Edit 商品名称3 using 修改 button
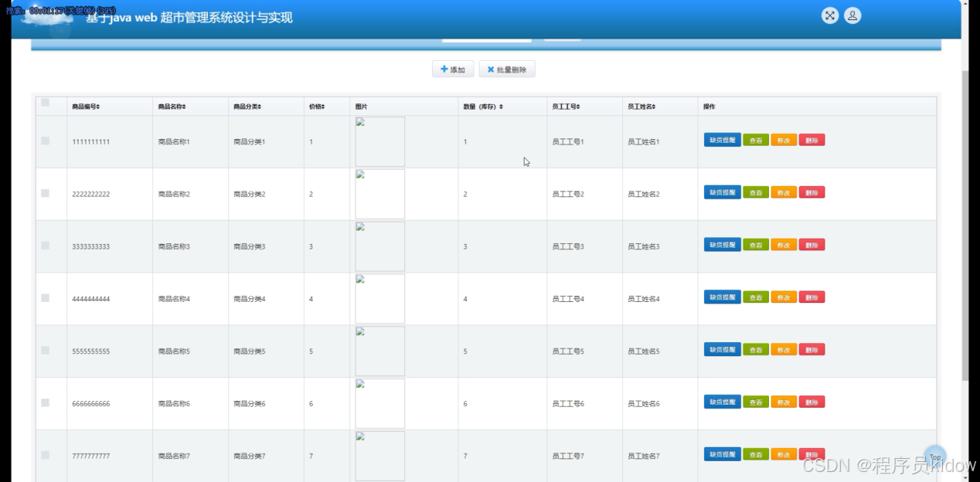 pyautogui.click(x=784, y=245)
